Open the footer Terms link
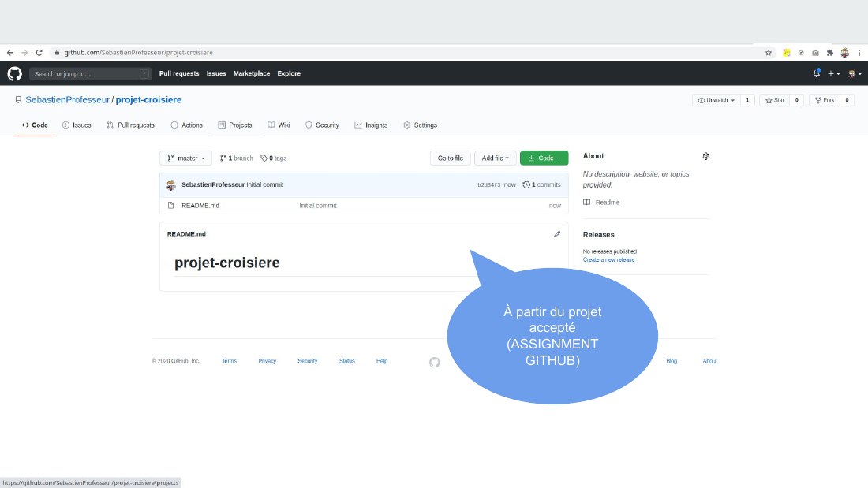 click(229, 361)
